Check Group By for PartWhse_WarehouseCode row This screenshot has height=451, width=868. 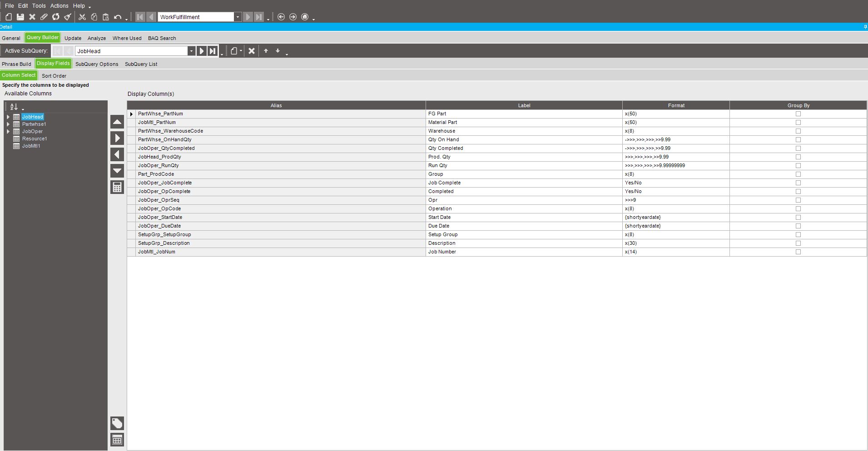point(798,131)
